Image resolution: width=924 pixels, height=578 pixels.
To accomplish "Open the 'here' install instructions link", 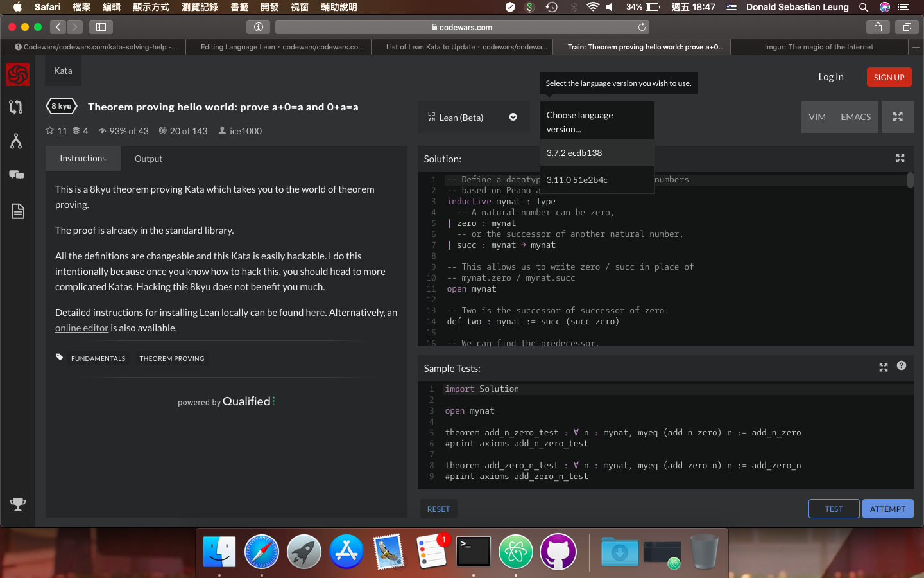I will (315, 313).
